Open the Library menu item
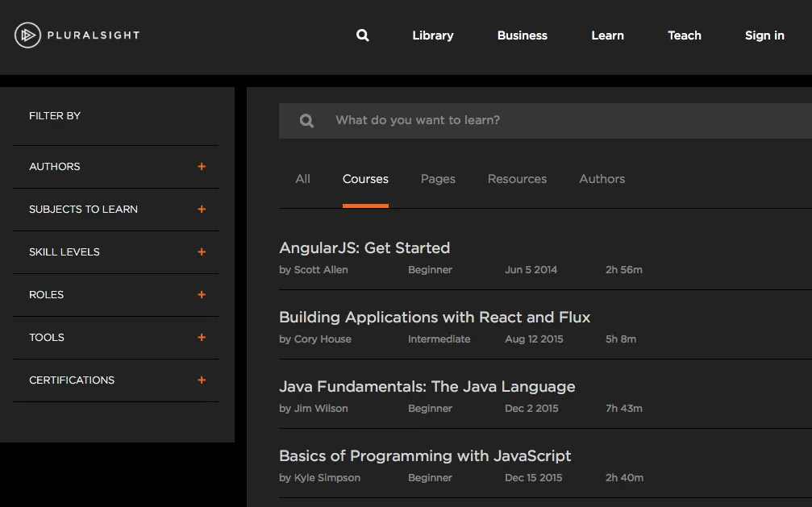Image resolution: width=812 pixels, height=507 pixels. (432, 35)
